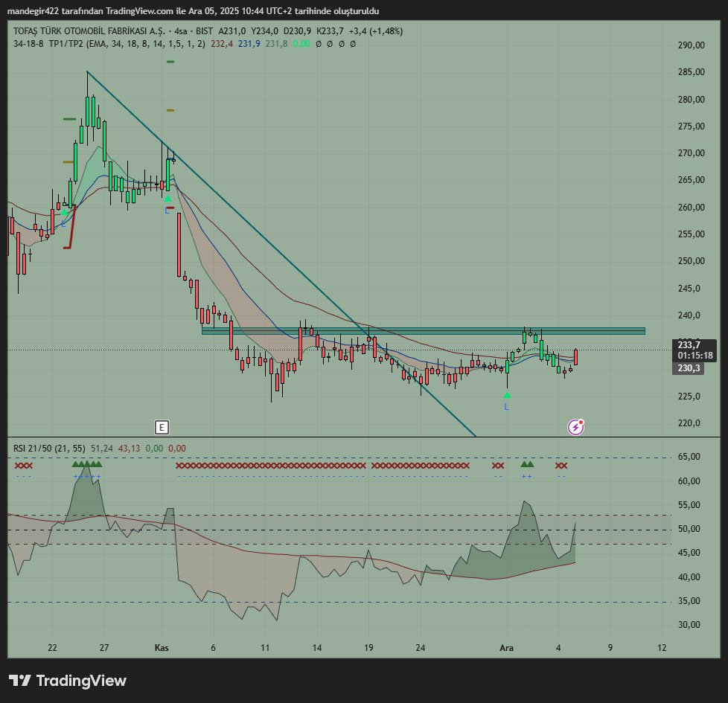Click the green signal triangle near Kas start
Viewport: 728px width, 703px height.
(167, 199)
